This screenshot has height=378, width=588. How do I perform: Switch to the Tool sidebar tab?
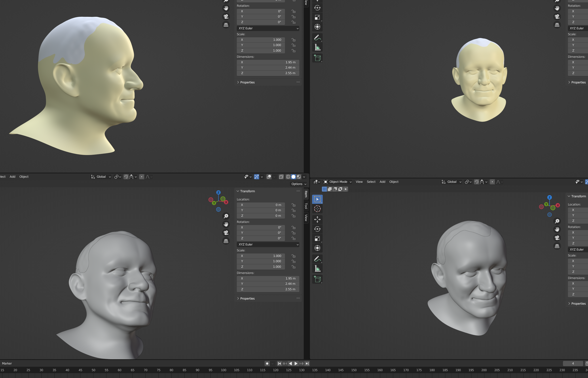tap(306, 206)
